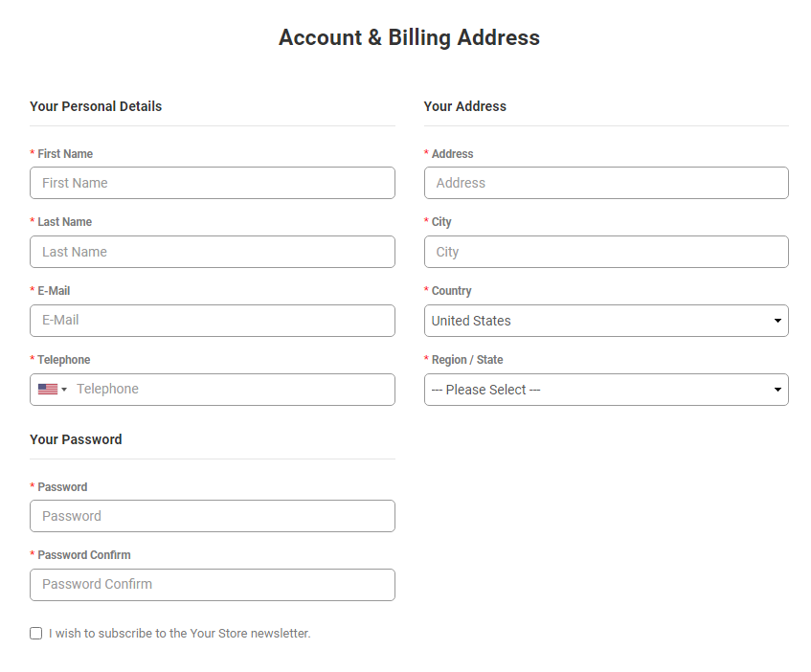Click the Your Address section heading

coord(465,106)
